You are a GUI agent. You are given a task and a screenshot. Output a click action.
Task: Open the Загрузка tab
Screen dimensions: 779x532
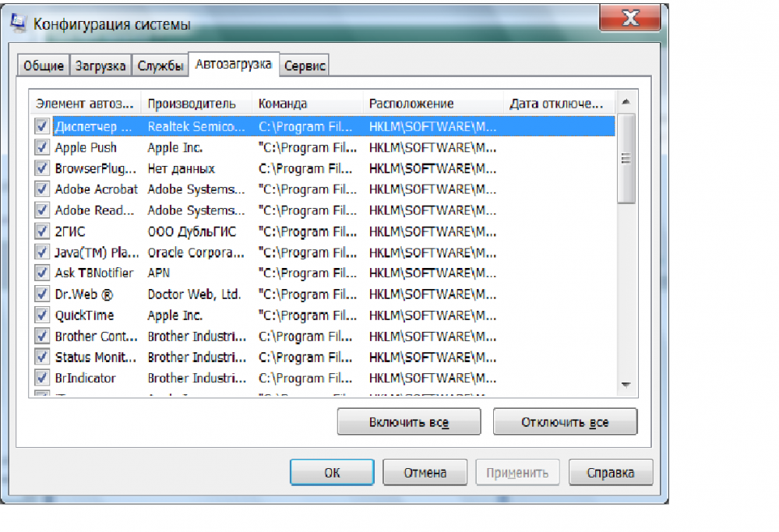pos(100,65)
